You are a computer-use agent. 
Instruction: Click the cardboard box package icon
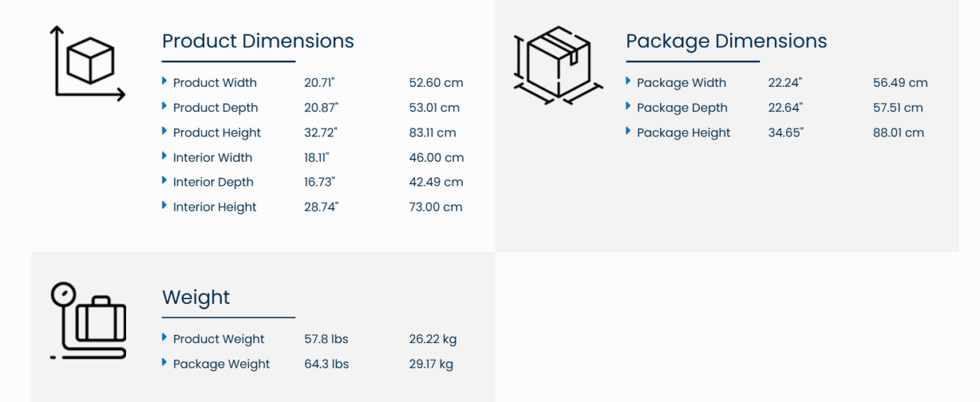pos(558,65)
